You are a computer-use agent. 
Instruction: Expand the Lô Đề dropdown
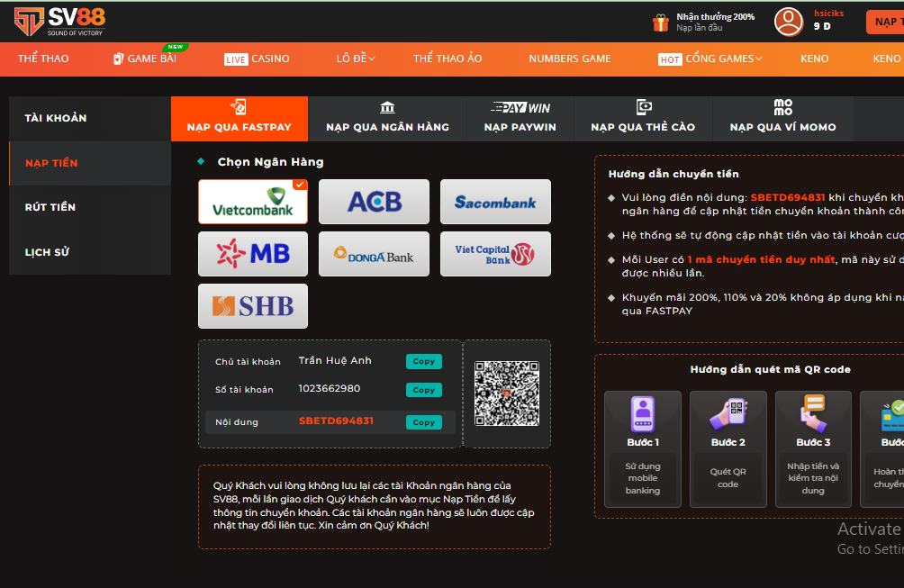[x=356, y=59]
